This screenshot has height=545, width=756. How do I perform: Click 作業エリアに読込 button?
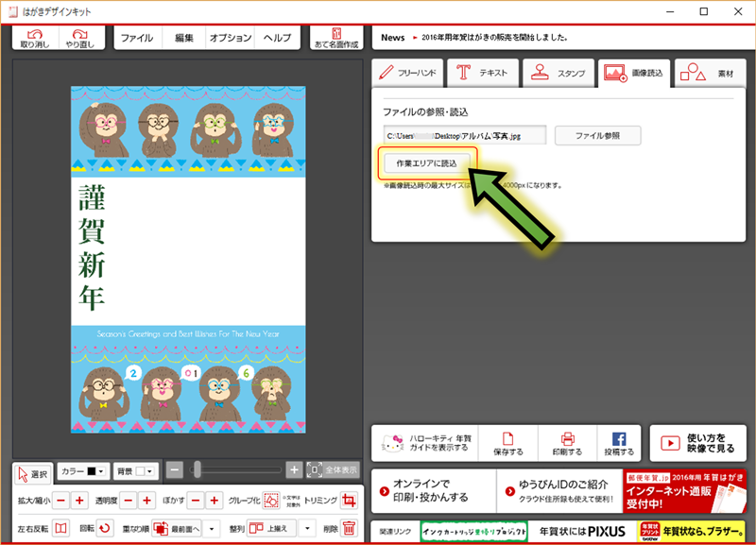(426, 163)
